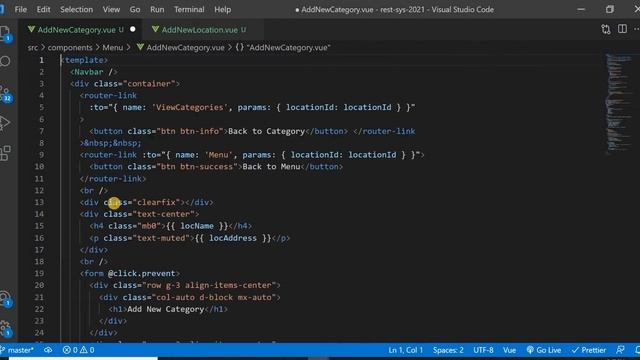Click the Menu breadcrumb segment
The width and height of the screenshot is (640, 360).
(113, 48)
